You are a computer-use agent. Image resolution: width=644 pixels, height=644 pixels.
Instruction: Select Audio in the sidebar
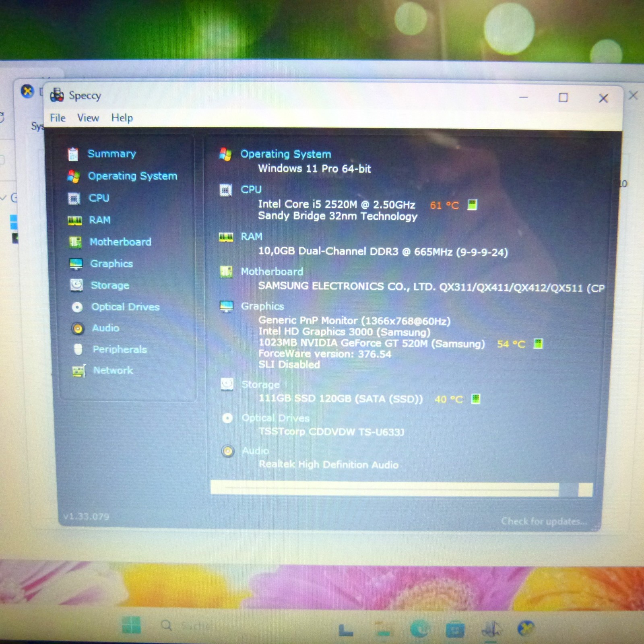click(x=105, y=328)
